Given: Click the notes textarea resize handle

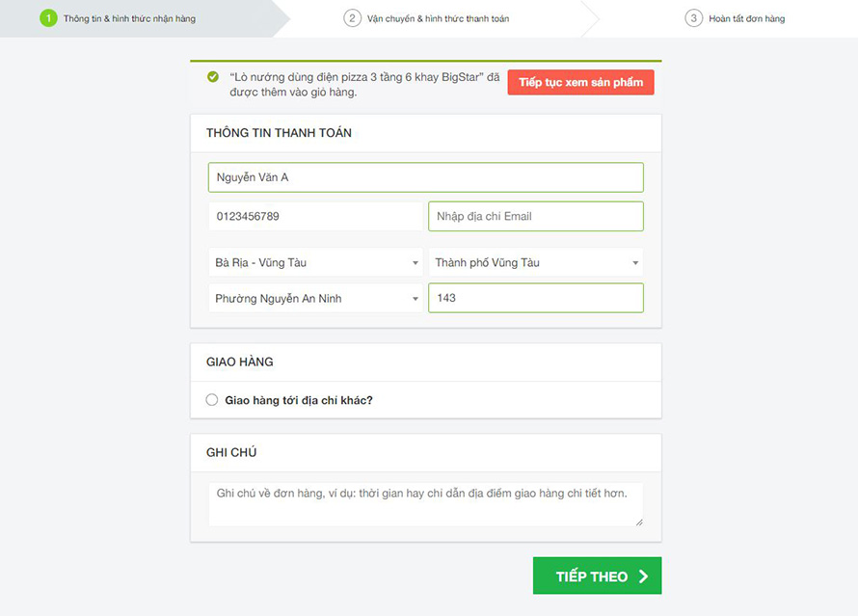Looking at the screenshot, I should 639,522.
